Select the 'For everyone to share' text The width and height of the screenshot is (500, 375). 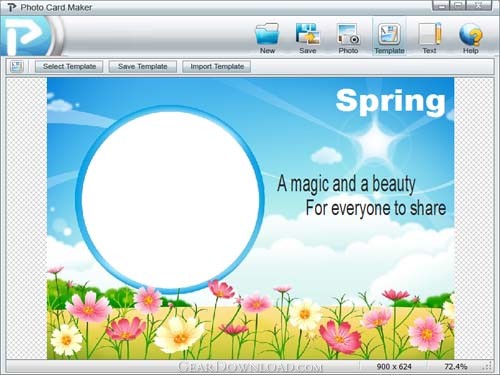point(376,208)
